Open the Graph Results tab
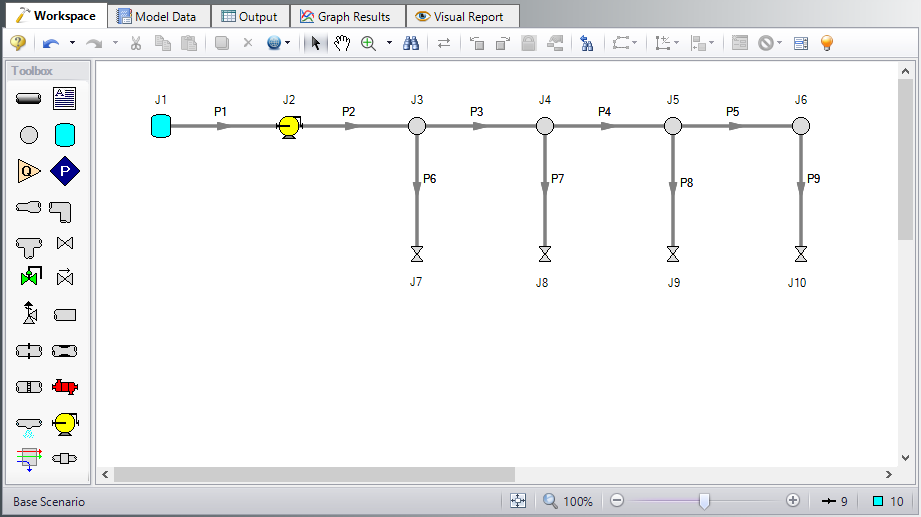921x517 pixels. (x=346, y=16)
